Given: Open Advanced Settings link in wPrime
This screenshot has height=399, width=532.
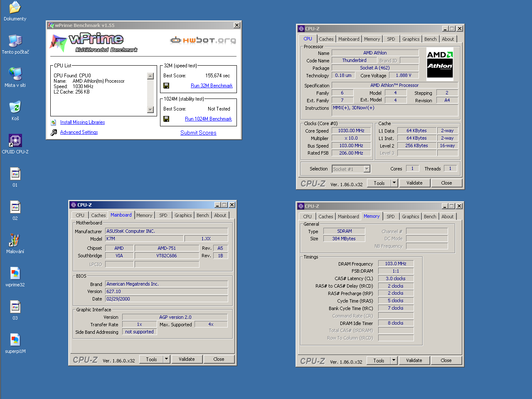Looking at the screenshot, I should [79, 132].
